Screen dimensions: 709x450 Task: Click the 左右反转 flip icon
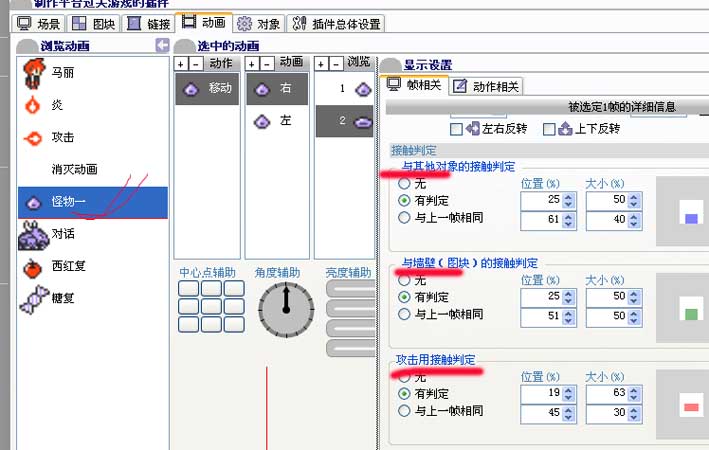(473, 128)
